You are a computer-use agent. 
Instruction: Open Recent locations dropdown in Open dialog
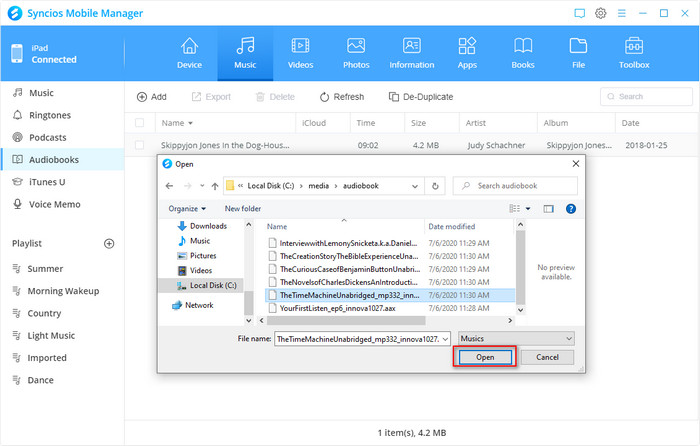tap(202, 186)
